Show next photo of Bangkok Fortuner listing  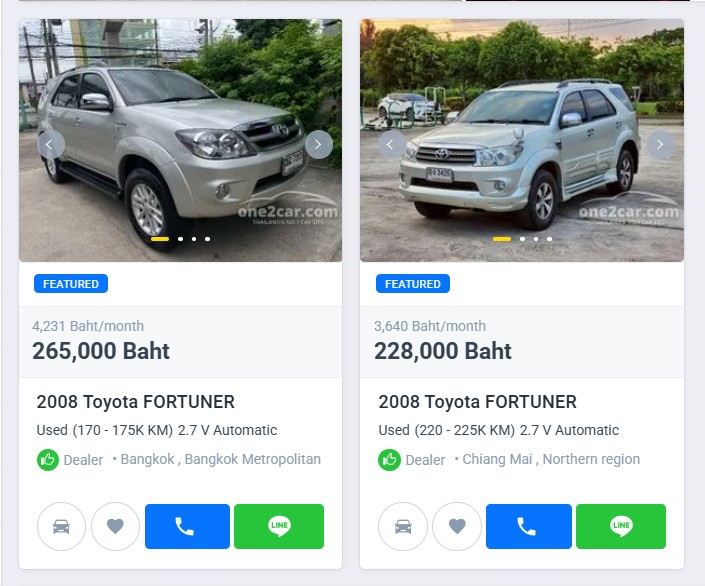point(318,144)
